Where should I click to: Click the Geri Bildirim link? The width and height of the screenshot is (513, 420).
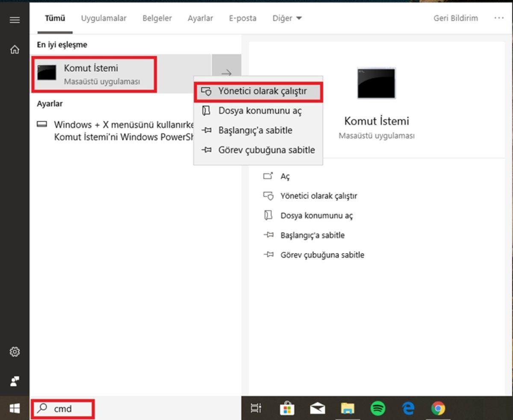click(455, 18)
